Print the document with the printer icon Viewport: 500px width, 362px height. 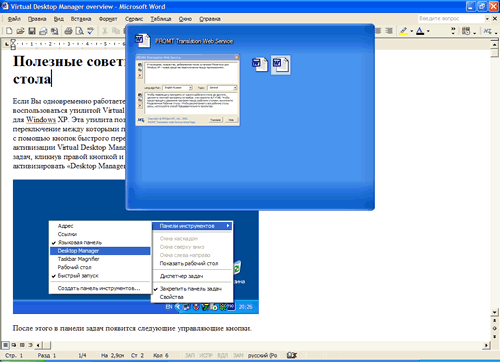pyautogui.click(x=68, y=31)
